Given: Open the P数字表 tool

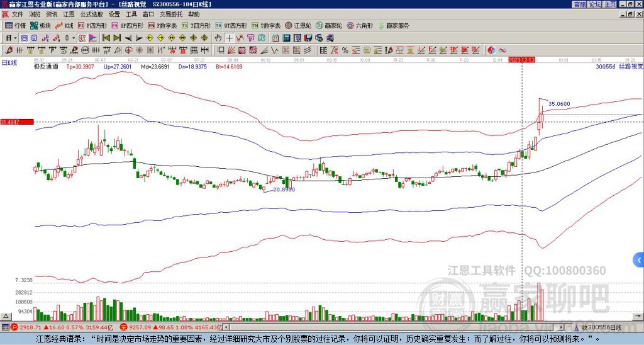Looking at the screenshot, I should 163,25.
